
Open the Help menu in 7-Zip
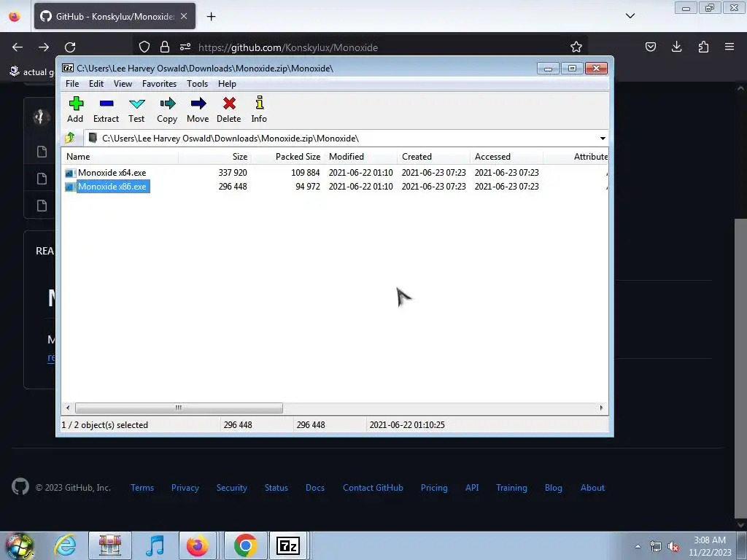[228, 84]
